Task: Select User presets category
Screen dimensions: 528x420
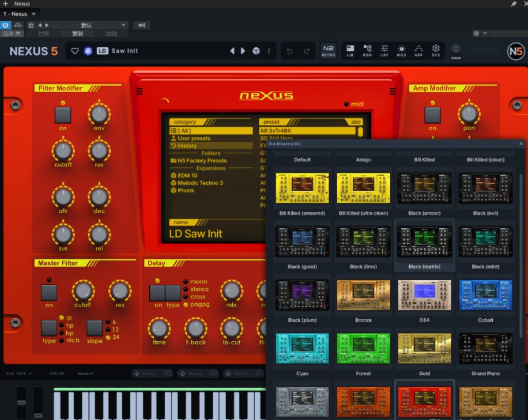Action: point(194,138)
